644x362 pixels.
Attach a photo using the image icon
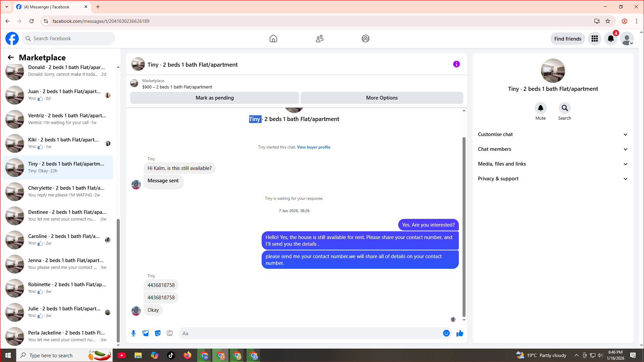click(146, 333)
